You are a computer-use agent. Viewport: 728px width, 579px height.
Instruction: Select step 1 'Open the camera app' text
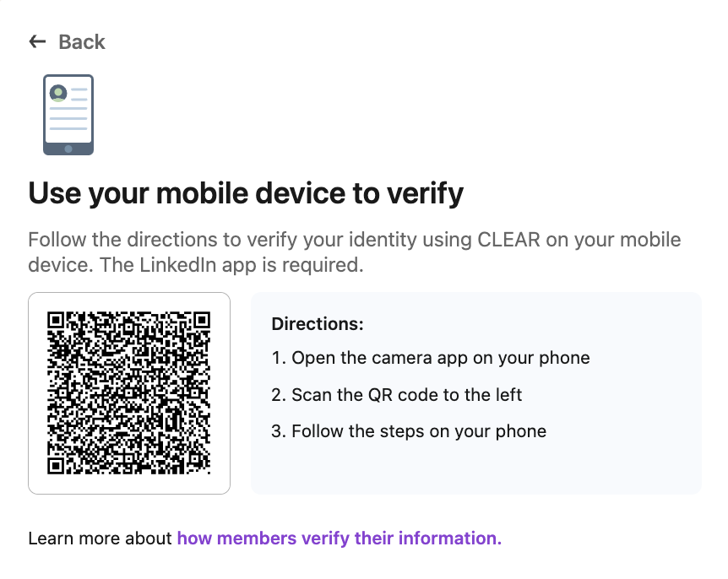(431, 358)
